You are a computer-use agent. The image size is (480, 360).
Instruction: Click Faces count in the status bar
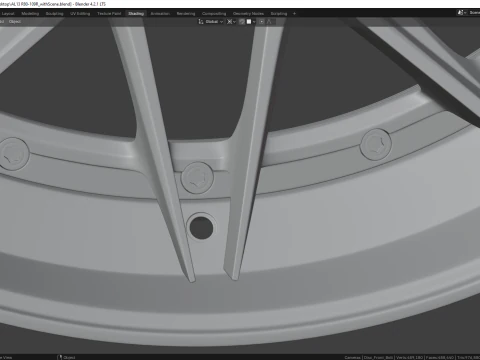(440, 357)
